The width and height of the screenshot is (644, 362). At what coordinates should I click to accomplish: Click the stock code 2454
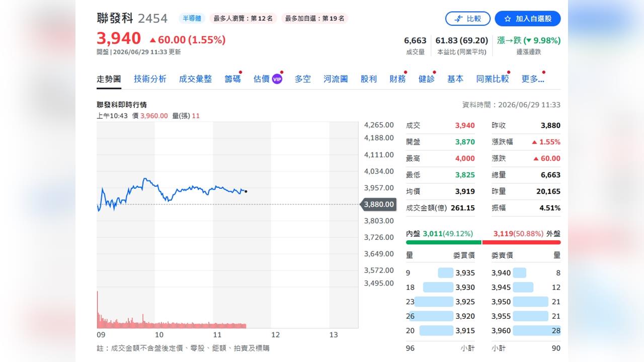[152, 19]
